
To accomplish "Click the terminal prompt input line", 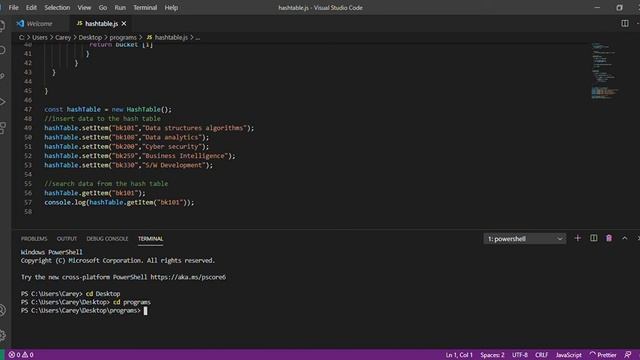I will pyautogui.click(x=84, y=311).
